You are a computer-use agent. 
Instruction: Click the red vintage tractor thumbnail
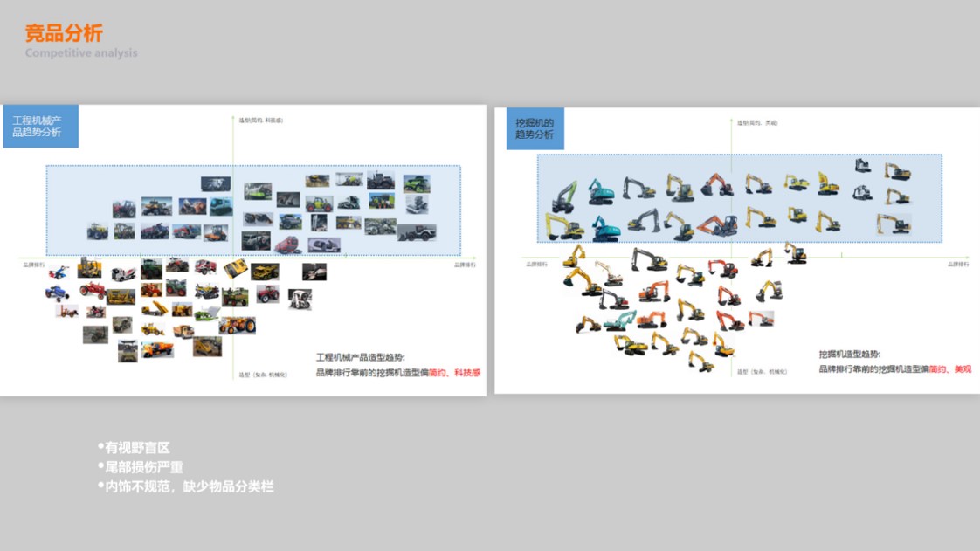click(x=95, y=291)
